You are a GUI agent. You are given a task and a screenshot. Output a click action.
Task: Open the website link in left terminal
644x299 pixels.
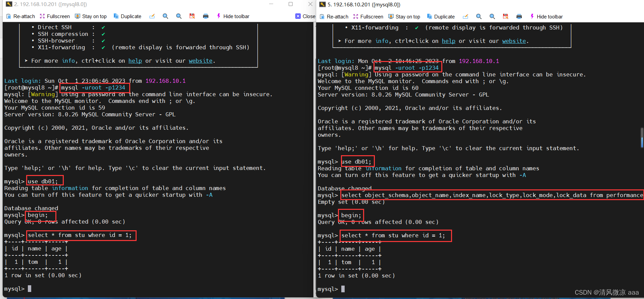[201, 61]
